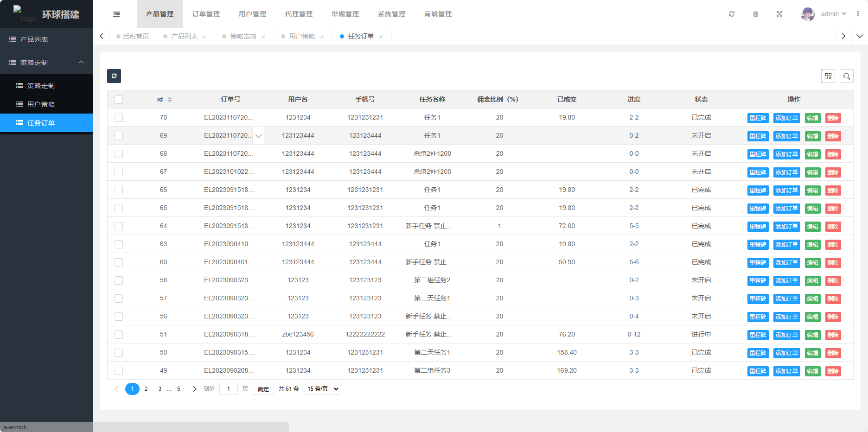The height and width of the screenshot is (432, 868).
Task: Click the trash clear-cache icon in the header
Action: coord(755,14)
